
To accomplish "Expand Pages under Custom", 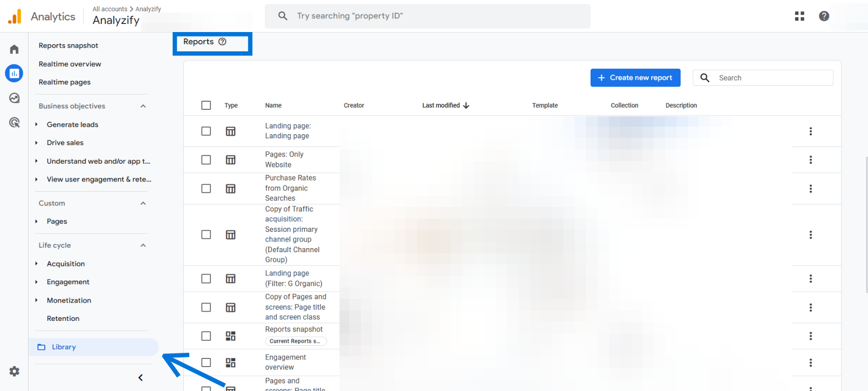I will [36, 222].
